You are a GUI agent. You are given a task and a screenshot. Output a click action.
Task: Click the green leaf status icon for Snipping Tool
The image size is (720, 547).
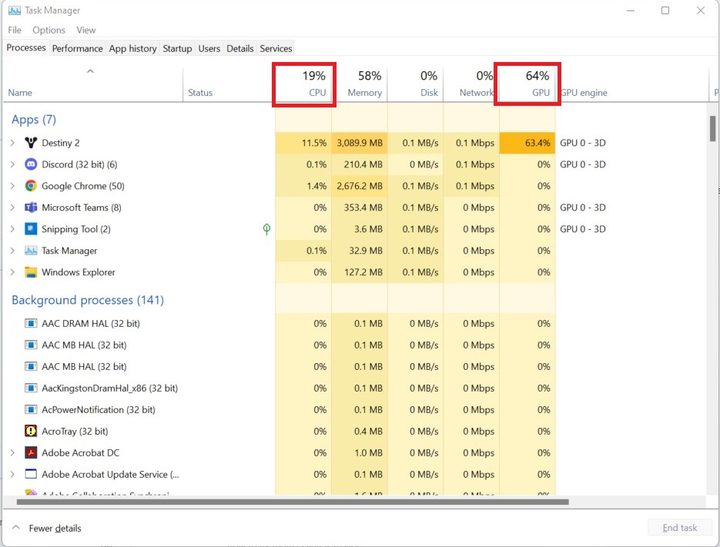pyautogui.click(x=266, y=229)
